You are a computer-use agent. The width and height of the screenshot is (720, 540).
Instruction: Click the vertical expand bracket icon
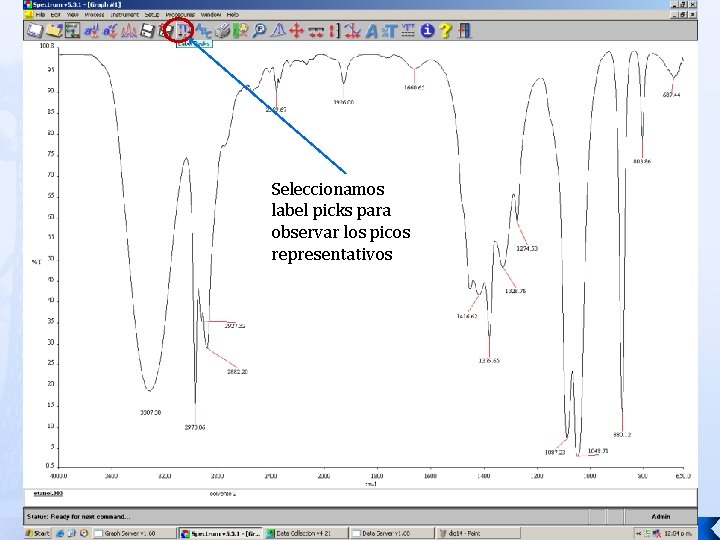(x=334, y=31)
